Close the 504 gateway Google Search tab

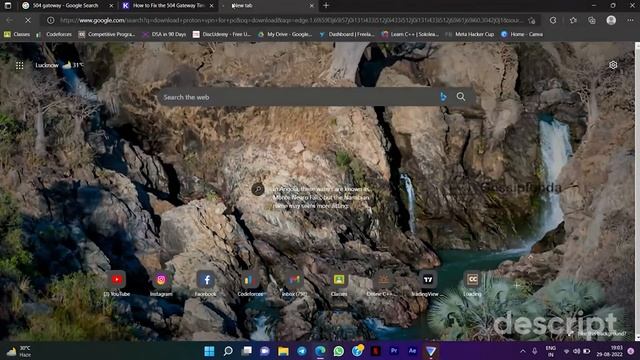(111, 6)
